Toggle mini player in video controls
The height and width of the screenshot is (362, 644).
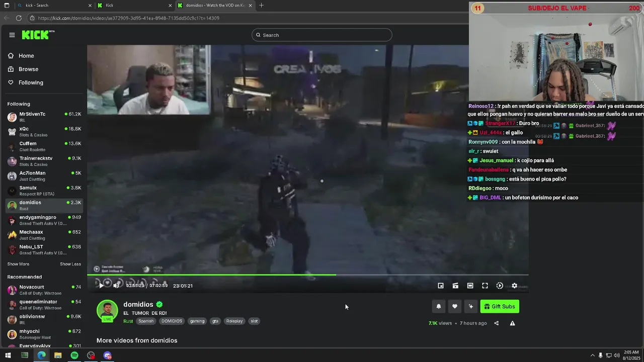coord(441,286)
